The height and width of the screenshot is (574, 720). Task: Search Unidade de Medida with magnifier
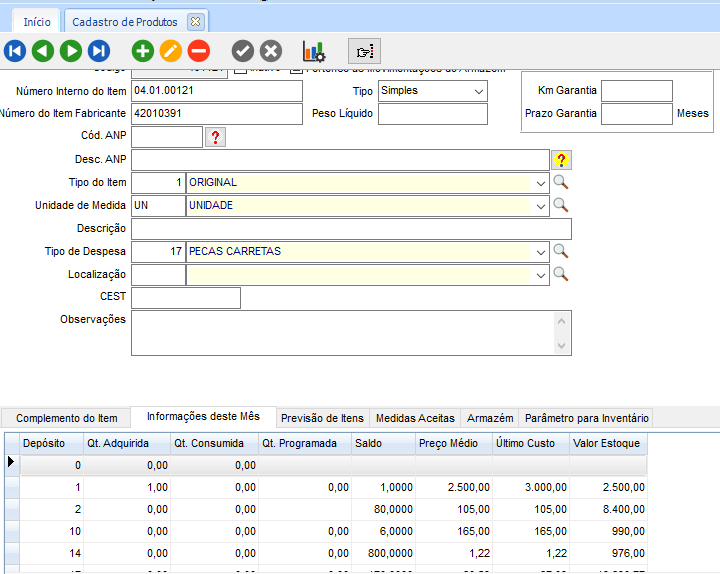tap(561, 205)
